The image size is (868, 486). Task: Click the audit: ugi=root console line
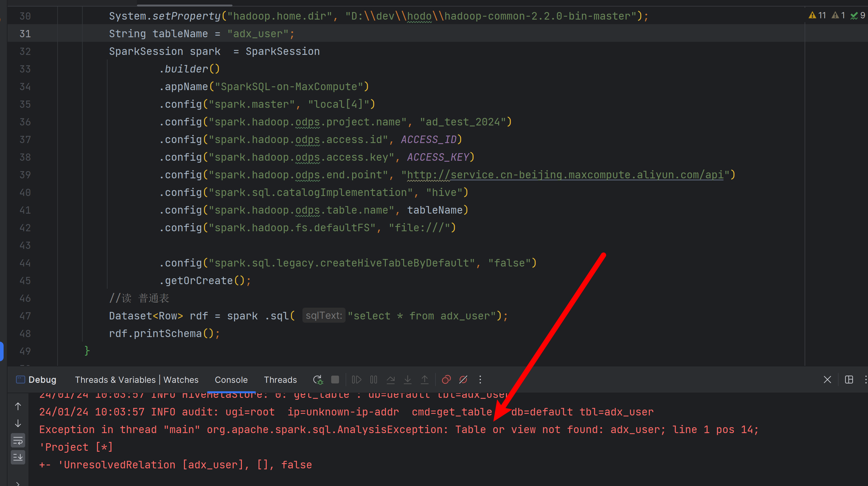[346, 412]
